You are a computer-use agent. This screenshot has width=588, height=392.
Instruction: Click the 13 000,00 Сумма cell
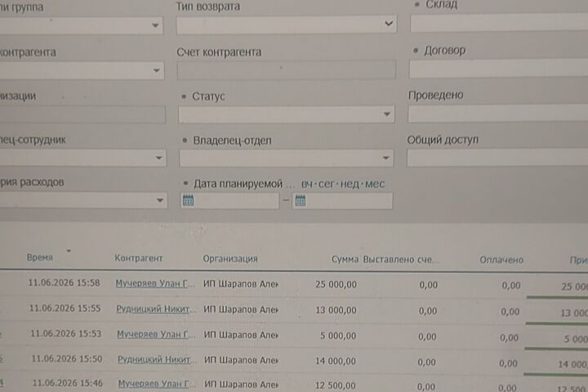[336, 310]
